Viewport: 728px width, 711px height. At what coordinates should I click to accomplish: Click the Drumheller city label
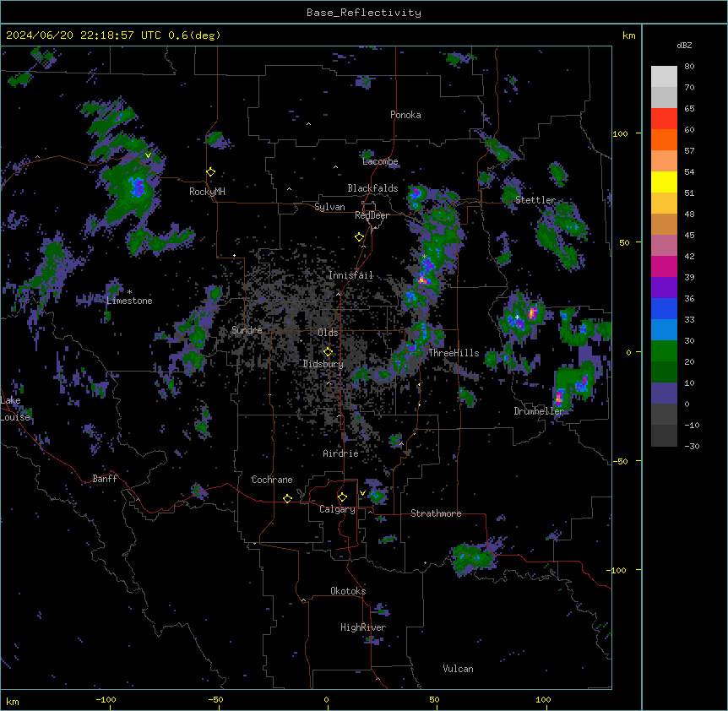(x=539, y=411)
